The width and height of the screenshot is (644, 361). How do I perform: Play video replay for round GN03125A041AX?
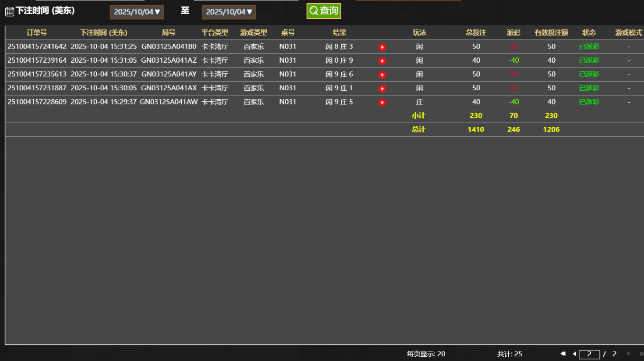(x=382, y=88)
